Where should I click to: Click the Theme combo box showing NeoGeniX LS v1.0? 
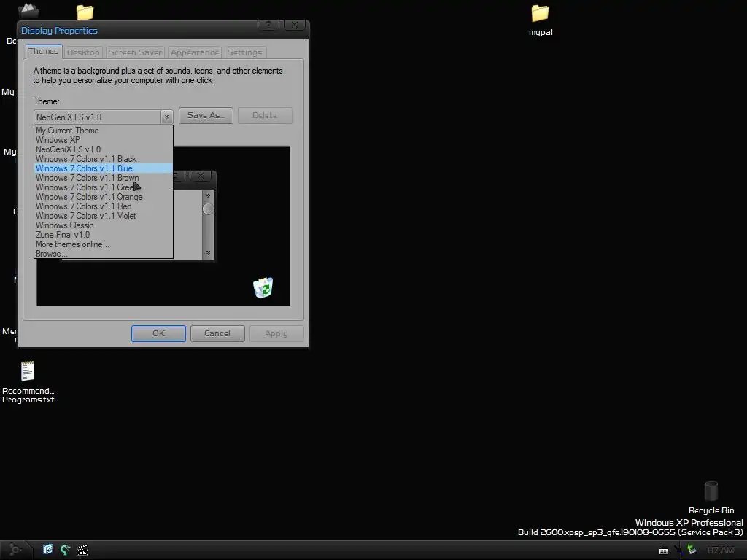[x=103, y=117]
